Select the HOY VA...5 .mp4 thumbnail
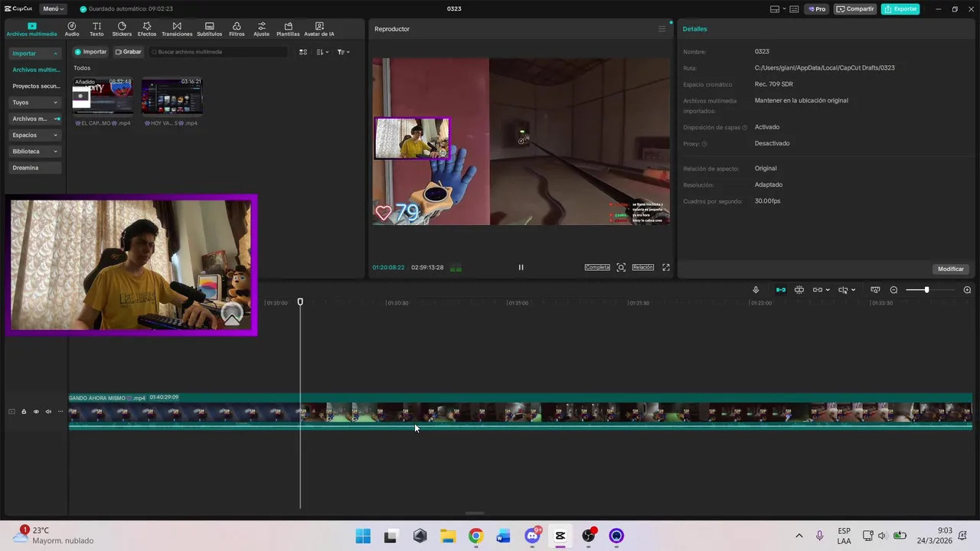Viewport: 980px width, 551px height. [x=171, y=96]
